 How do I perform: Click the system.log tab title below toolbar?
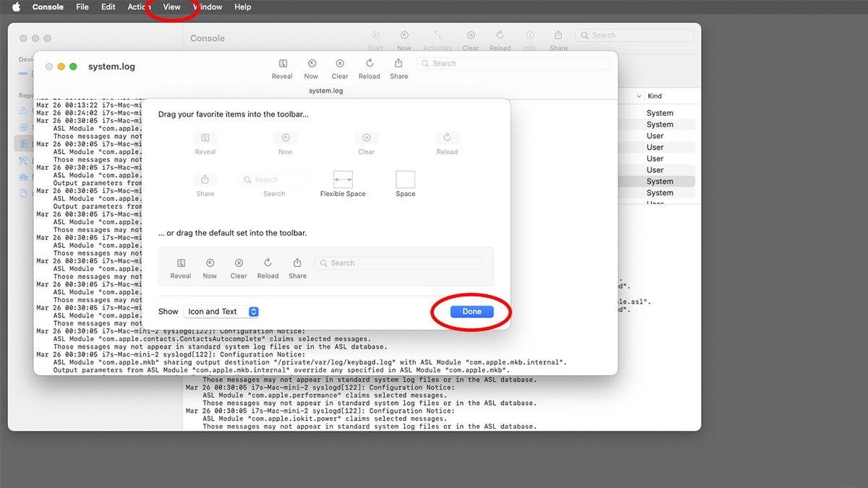tap(325, 91)
